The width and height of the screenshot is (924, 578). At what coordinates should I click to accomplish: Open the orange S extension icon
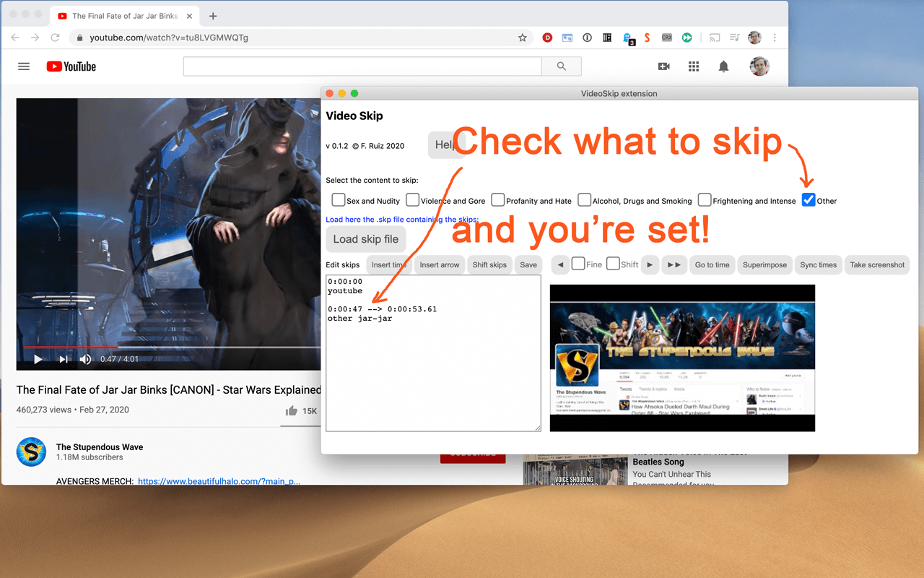pos(647,37)
